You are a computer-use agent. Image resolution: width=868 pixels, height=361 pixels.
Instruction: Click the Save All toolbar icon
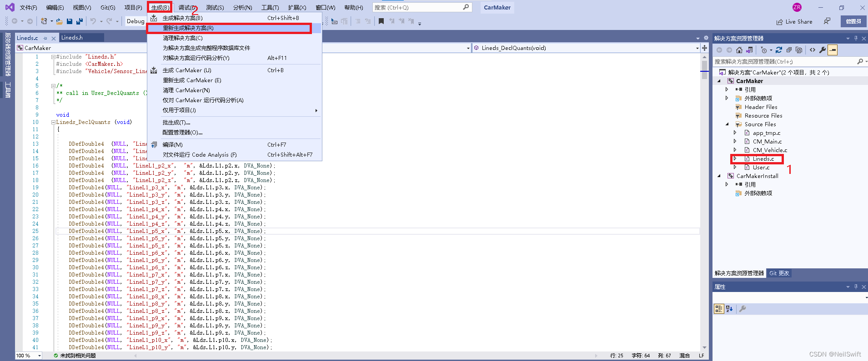(x=80, y=21)
